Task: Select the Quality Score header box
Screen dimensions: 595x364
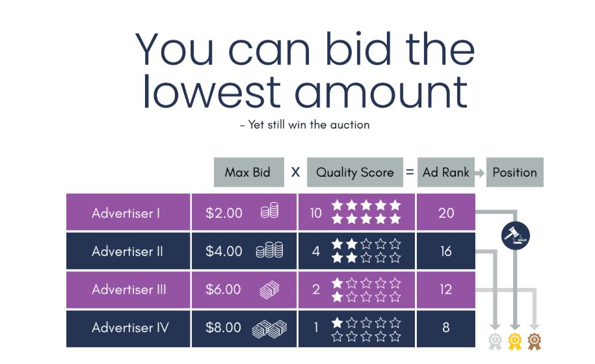Action: click(x=355, y=172)
